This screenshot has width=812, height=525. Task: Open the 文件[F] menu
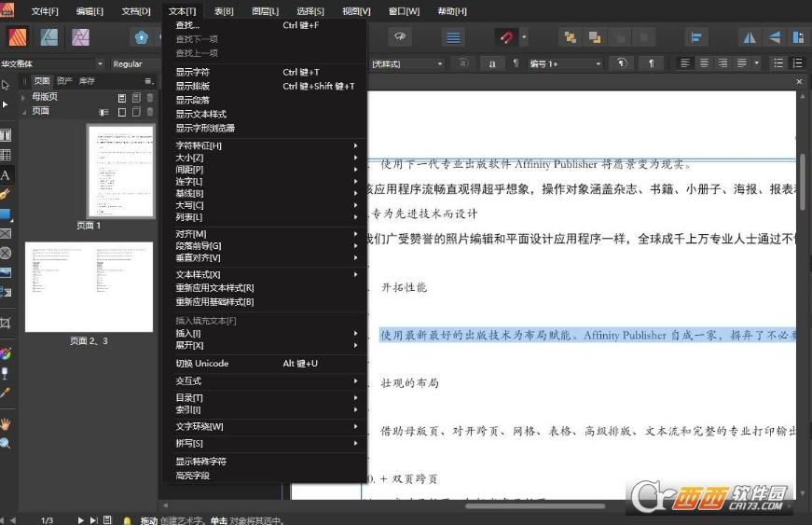[45, 11]
